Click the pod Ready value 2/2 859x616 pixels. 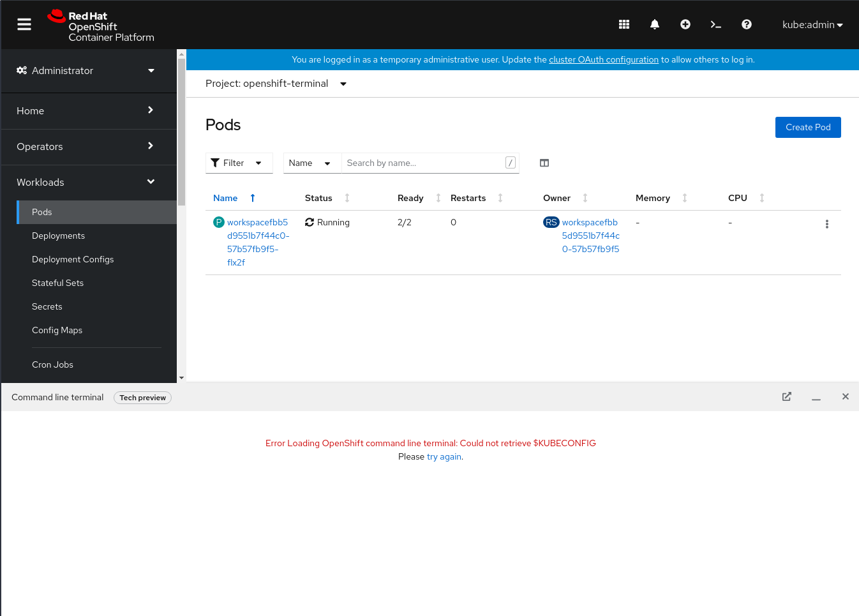point(405,222)
